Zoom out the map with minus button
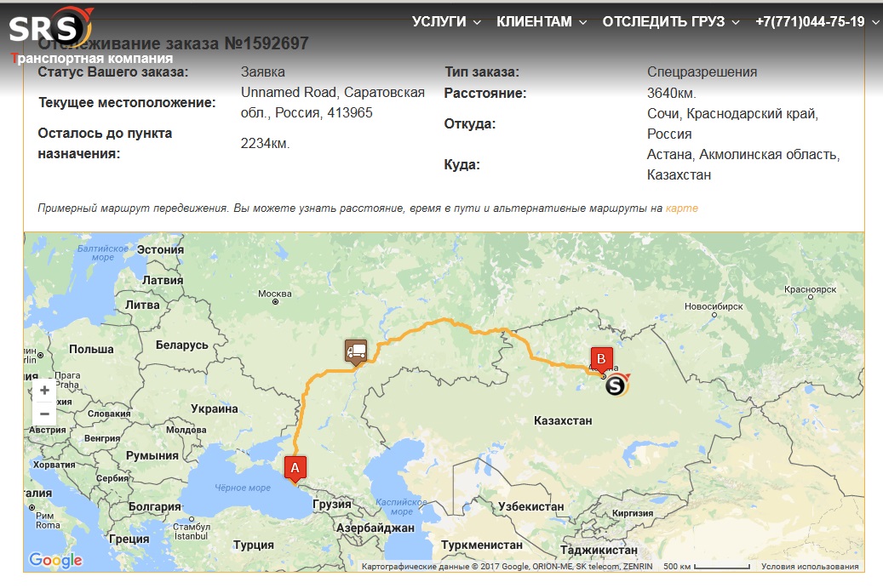 tap(44, 414)
